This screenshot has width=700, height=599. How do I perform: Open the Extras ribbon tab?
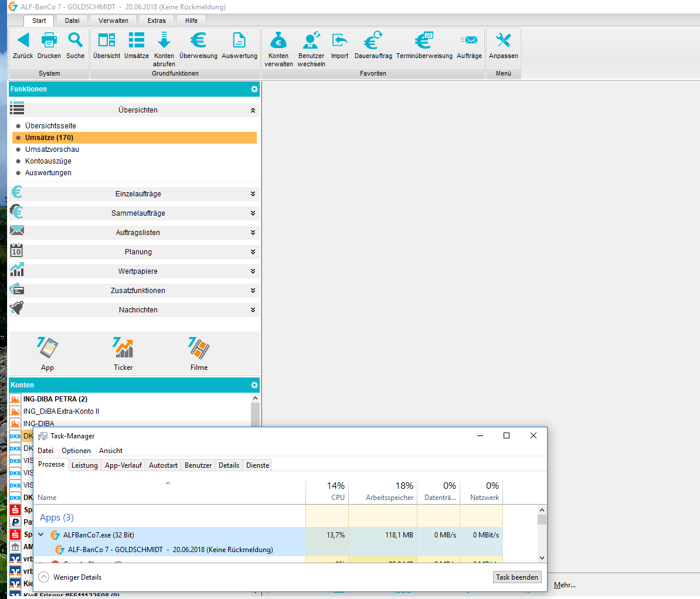point(157,21)
